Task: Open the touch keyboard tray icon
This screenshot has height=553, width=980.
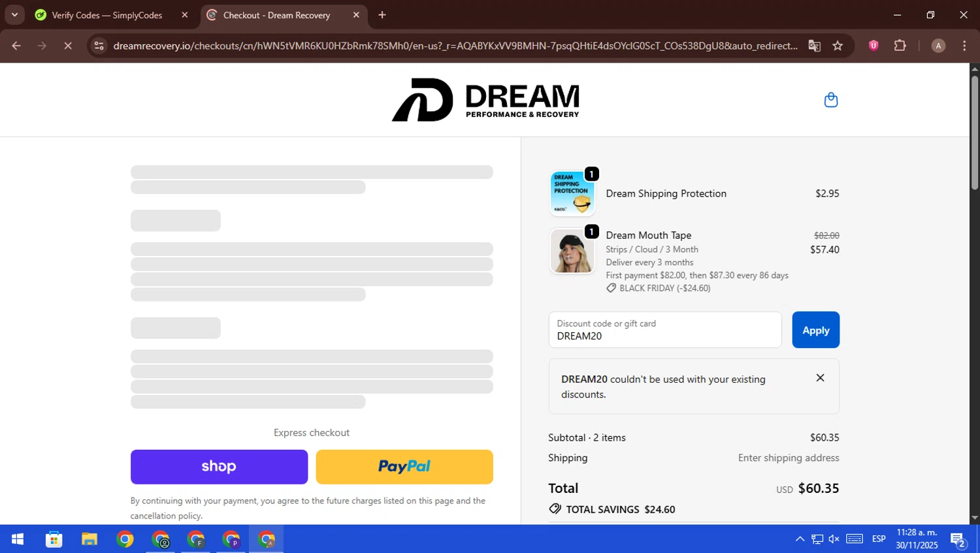Action: coord(855,539)
